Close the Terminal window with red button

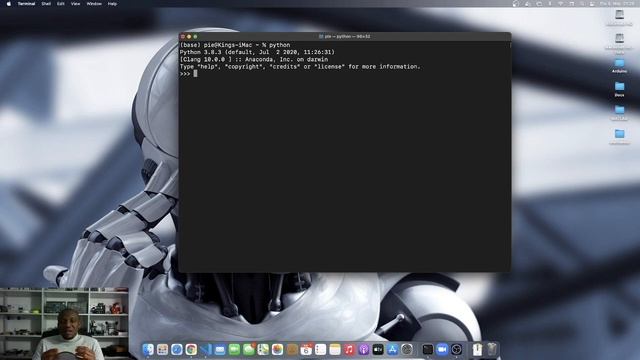[183, 37]
